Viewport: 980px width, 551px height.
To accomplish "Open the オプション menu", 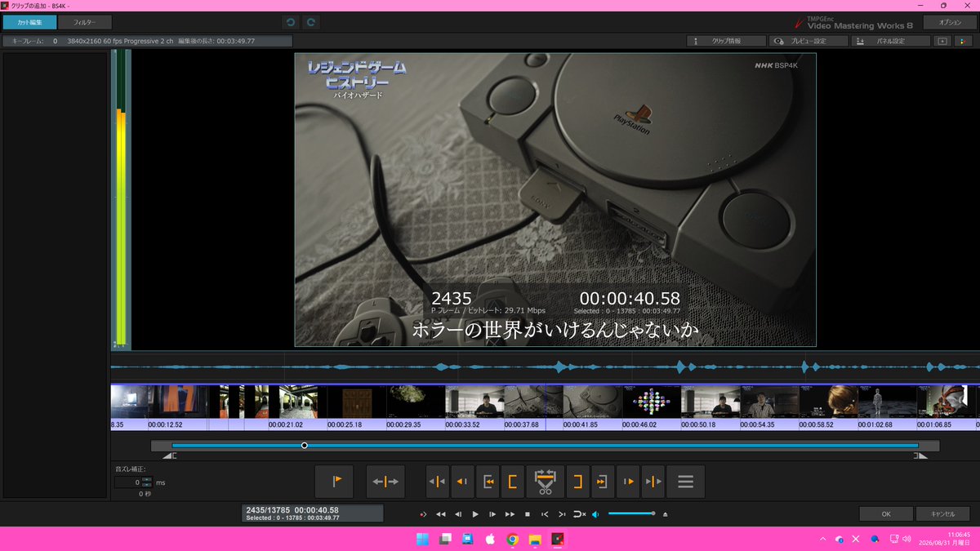I will (950, 23).
